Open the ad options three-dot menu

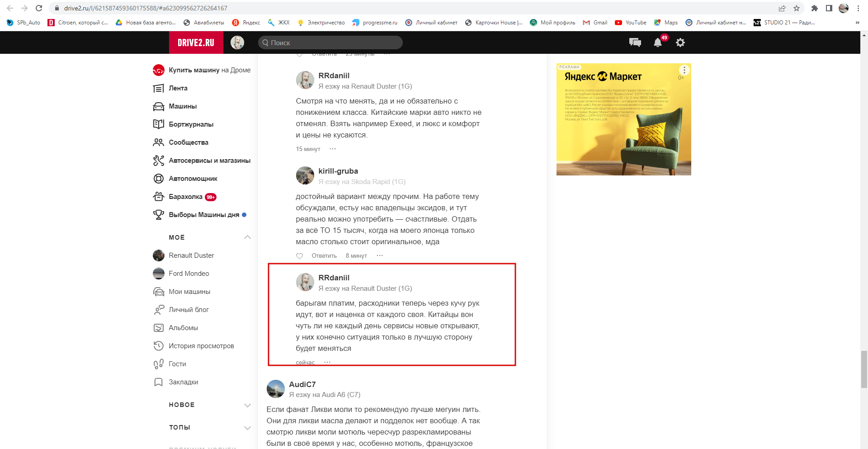click(x=684, y=70)
